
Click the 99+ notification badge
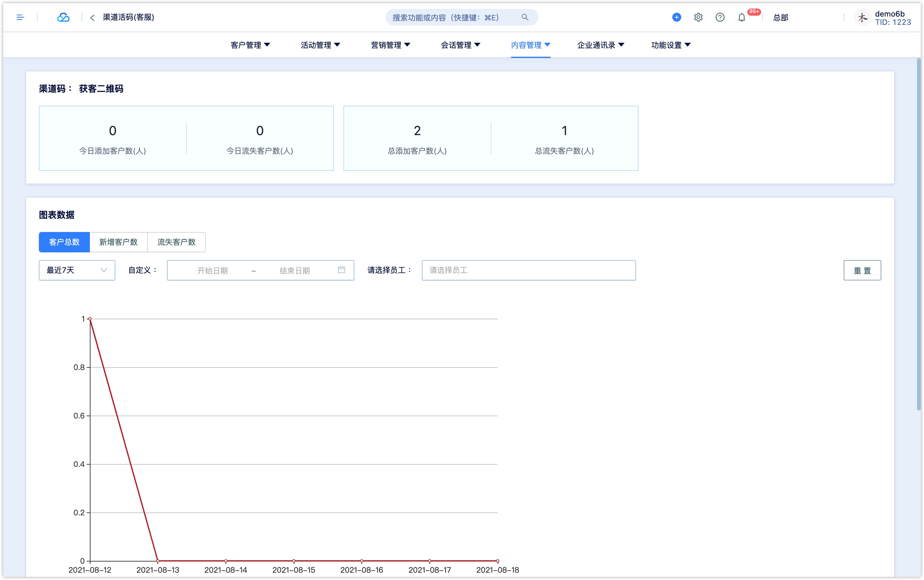tap(754, 11)
